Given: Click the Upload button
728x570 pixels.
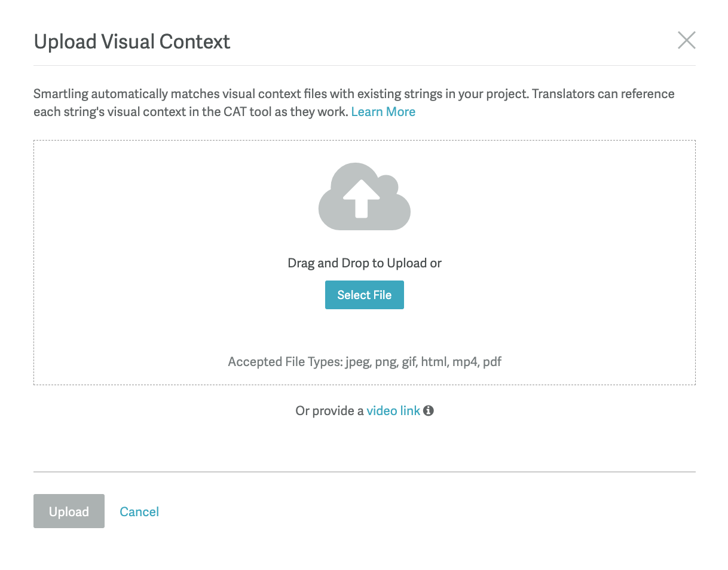Looking at the screenshot, I should (69, 511).
